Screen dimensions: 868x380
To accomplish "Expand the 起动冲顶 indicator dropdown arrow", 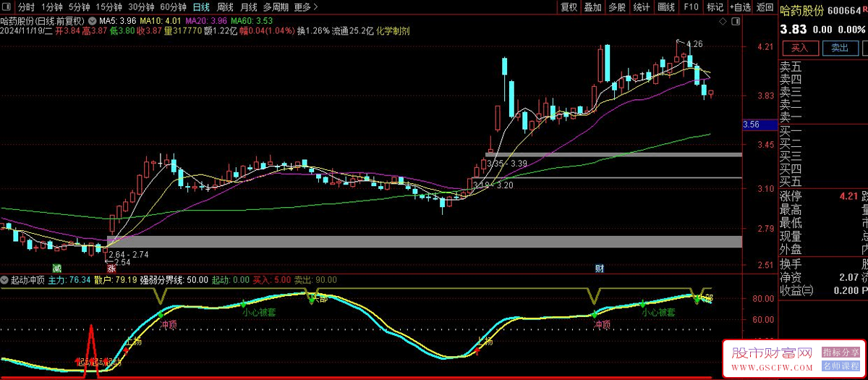I will click(x=5, y=279).
